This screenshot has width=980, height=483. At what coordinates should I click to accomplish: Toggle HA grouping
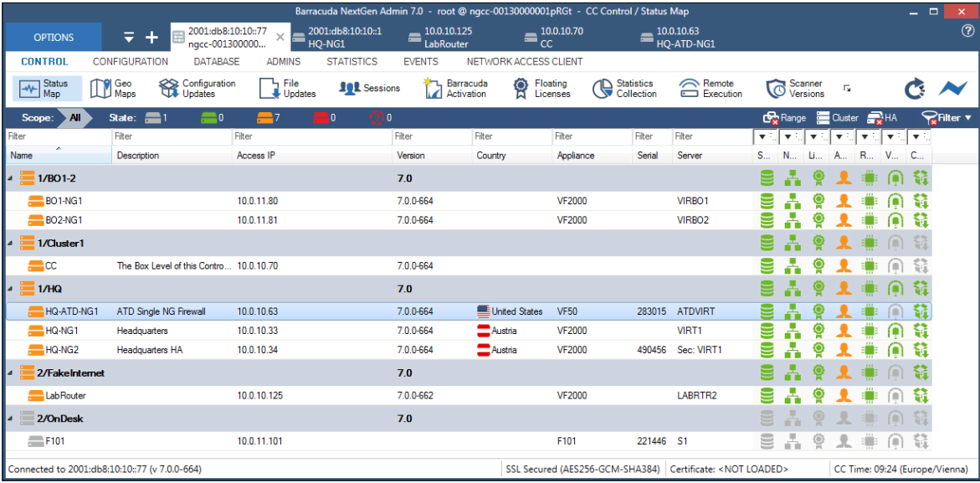882,117
